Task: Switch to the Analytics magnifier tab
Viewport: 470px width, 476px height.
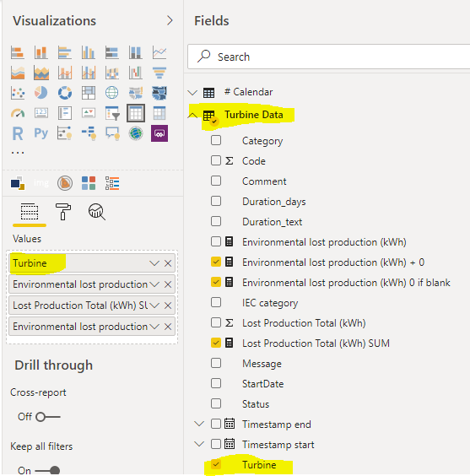Action: coord(97,212)
